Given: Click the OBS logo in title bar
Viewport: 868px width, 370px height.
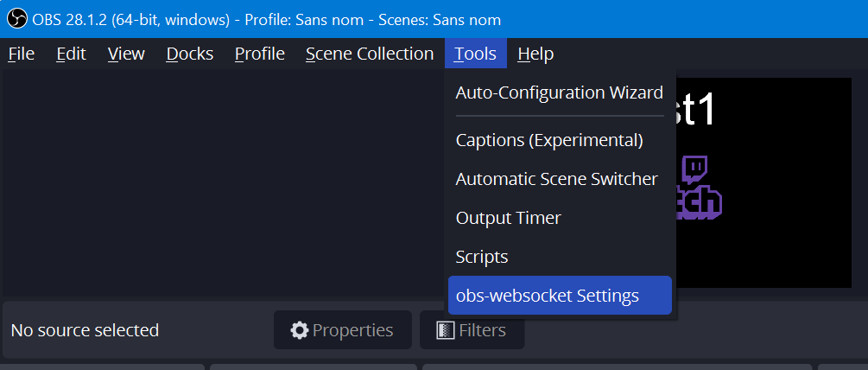Looking at the screenshot, I should 17,19.
